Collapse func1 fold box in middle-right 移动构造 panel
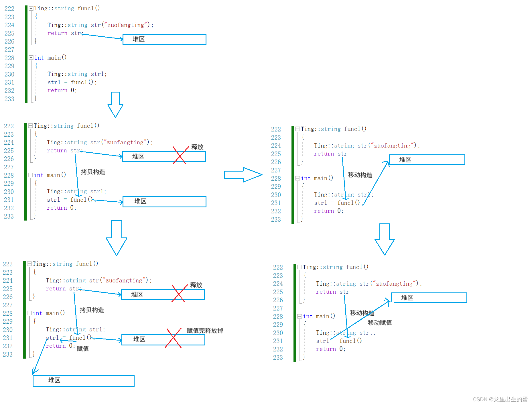This screenshot has width=532, height=405. coord(297,129)
